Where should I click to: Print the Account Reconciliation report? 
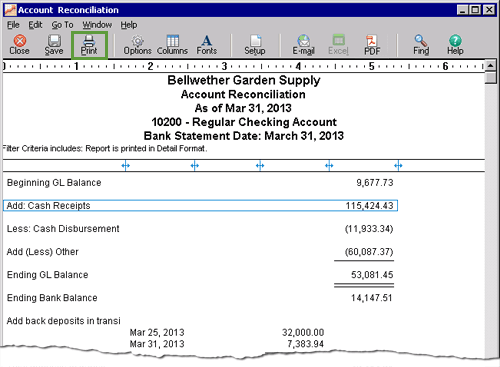pyautogui.click(x=89, y=45)
